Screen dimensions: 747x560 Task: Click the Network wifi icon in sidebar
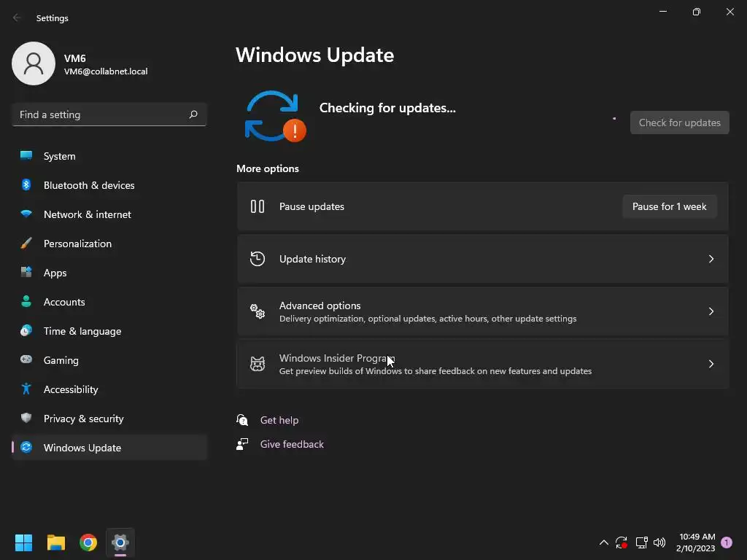pyautogui.click(x=26, y=214)
